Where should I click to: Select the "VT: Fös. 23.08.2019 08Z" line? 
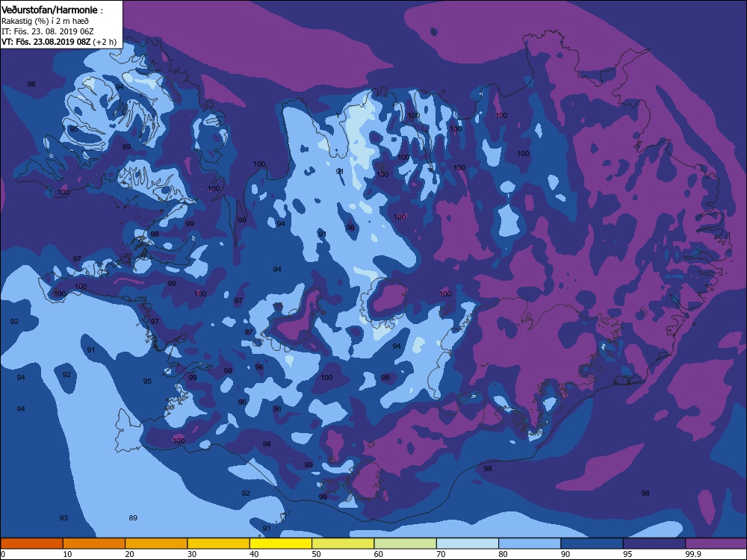point(46,41)
